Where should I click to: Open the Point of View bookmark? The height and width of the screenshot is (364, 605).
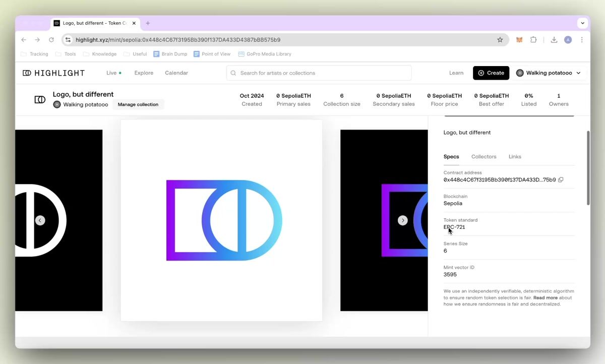point(212,54)
